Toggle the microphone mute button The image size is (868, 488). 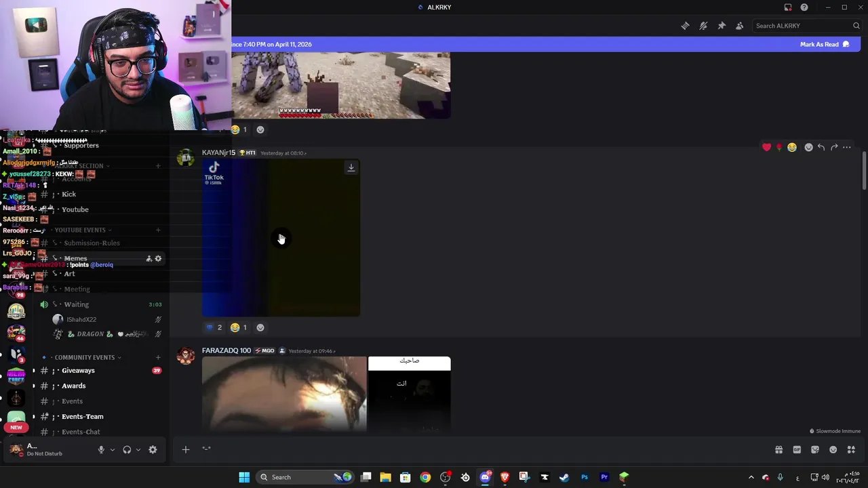(101, 449)
